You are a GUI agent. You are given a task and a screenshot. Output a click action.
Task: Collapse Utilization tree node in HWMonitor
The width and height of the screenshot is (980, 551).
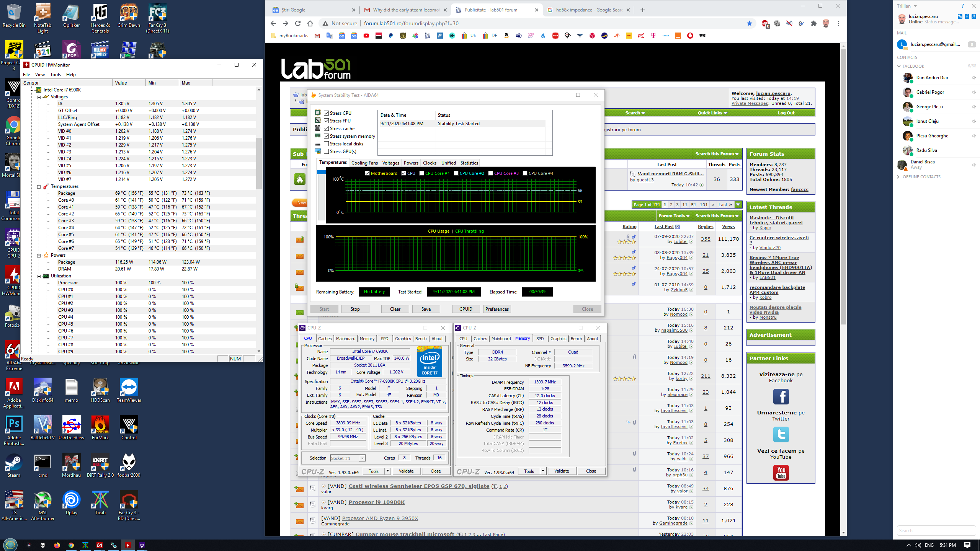[x=39, y=276]
